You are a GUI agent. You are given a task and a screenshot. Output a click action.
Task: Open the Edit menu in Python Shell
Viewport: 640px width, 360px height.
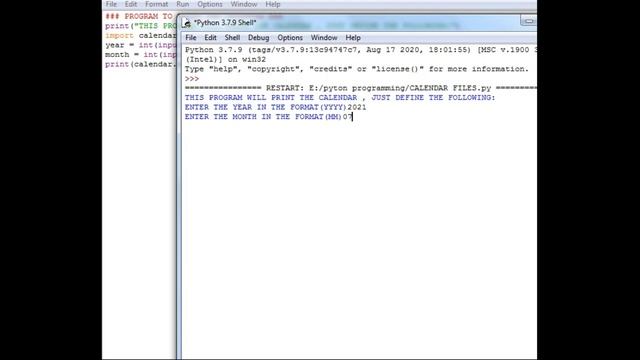click(210, 38)
